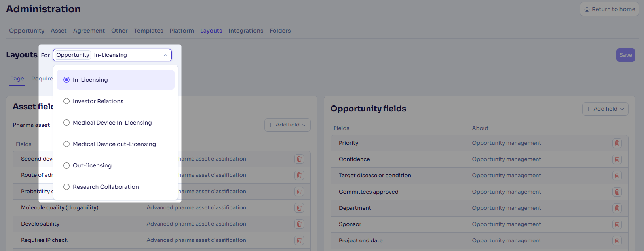
Task: Go to the Folders tab
Action: click(x=280, y=31)
